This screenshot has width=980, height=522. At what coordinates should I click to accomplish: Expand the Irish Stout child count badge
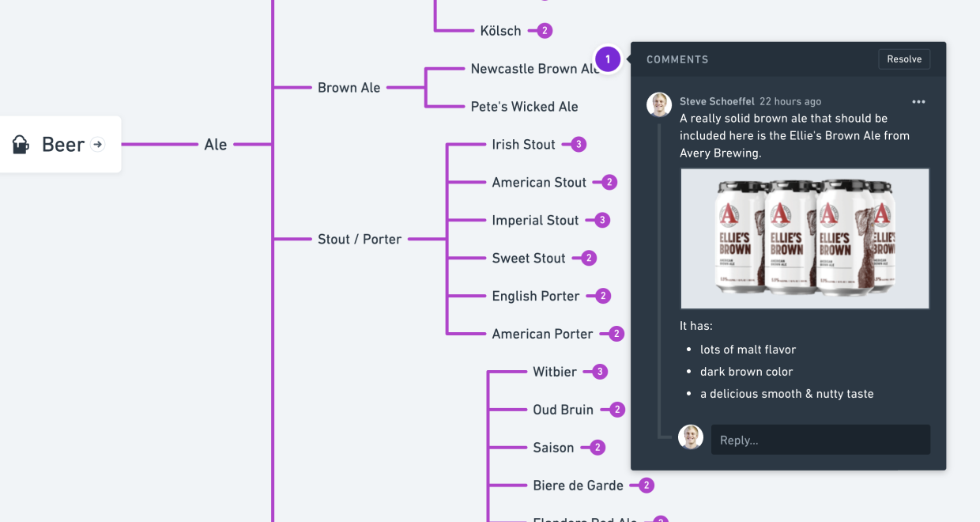[x=579, y=145]
